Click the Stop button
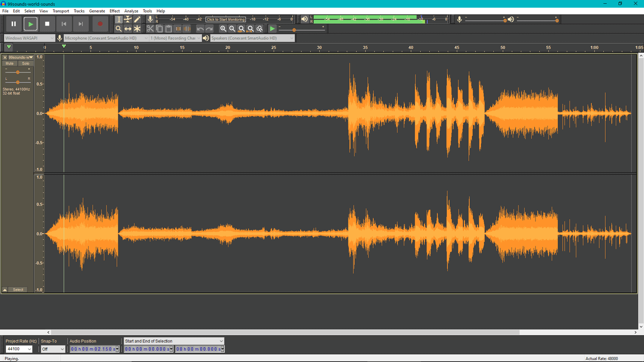Screen dimensions: 644x362 47,24
